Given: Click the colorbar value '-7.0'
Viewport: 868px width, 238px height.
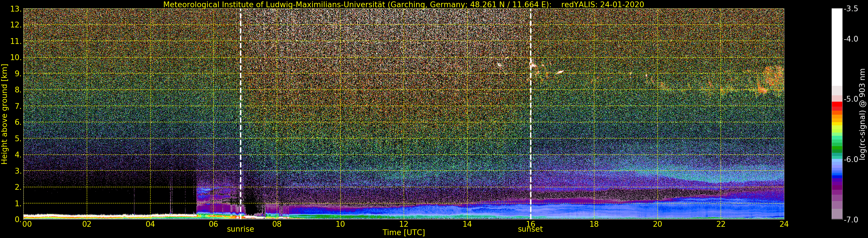Looking at the screenshot, I should pos(851,220).
